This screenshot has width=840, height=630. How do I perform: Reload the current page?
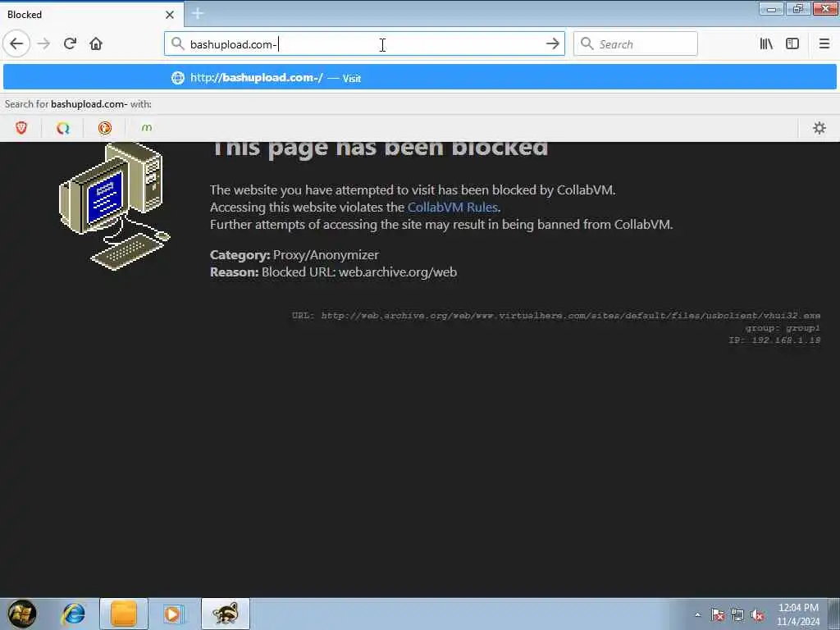[x=70, y=44]
